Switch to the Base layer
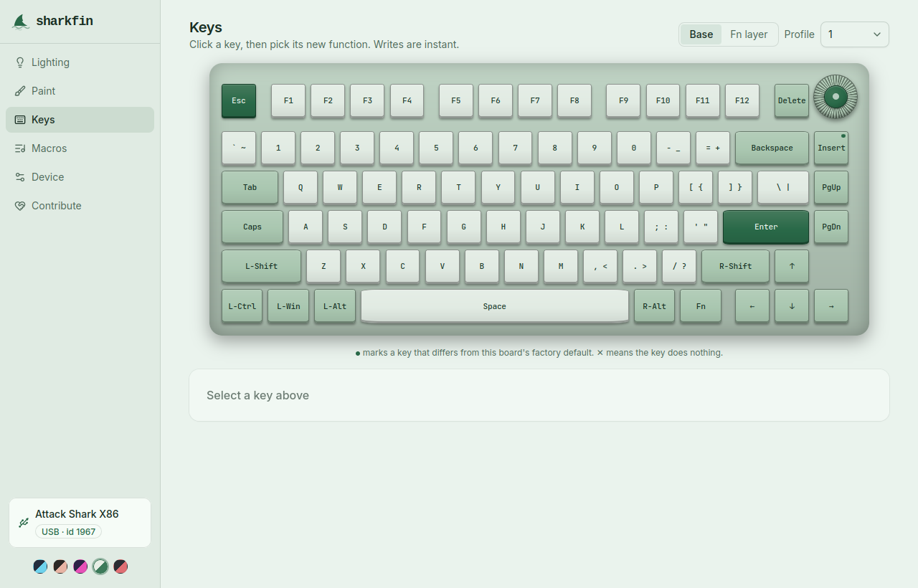This screenshot has width=918, height=588. [701, 34]
